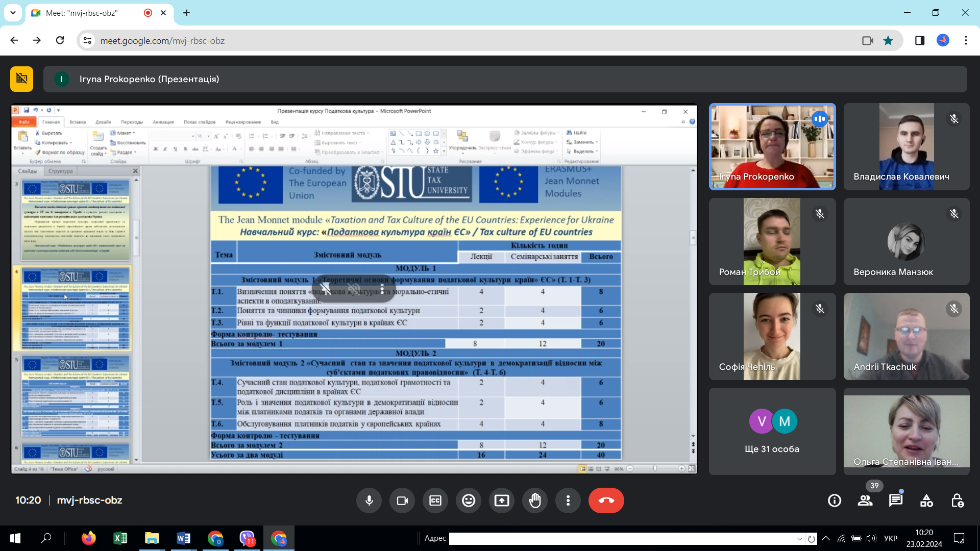Switch the УКР keyboard language indicator
980x551 pixels.
pyautogui.click(x=891, y=538)
